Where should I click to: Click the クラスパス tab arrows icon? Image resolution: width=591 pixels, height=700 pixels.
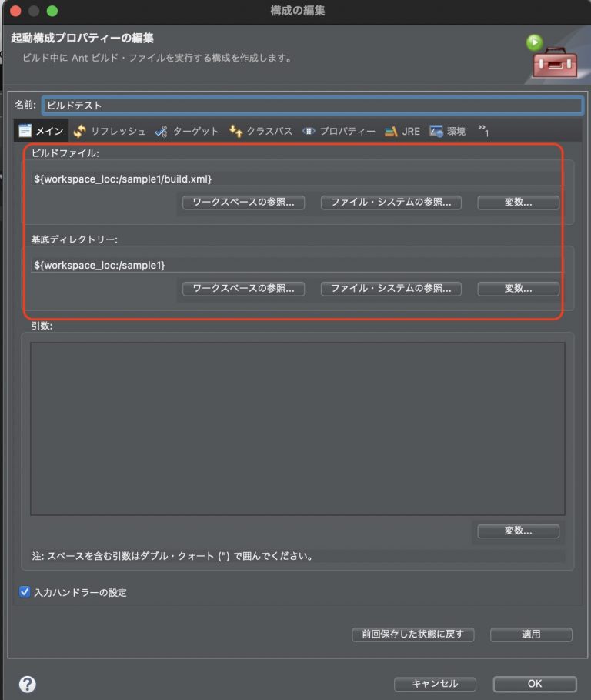(x=235, y=131)
